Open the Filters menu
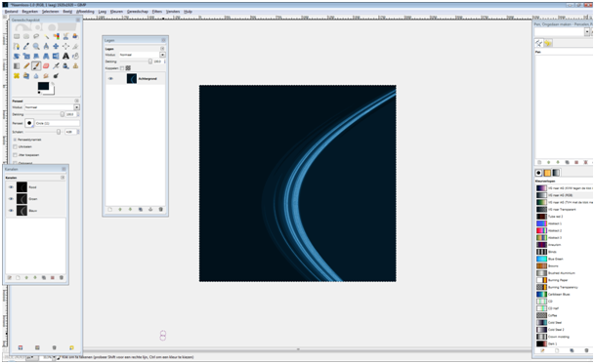 pos(156,12)
